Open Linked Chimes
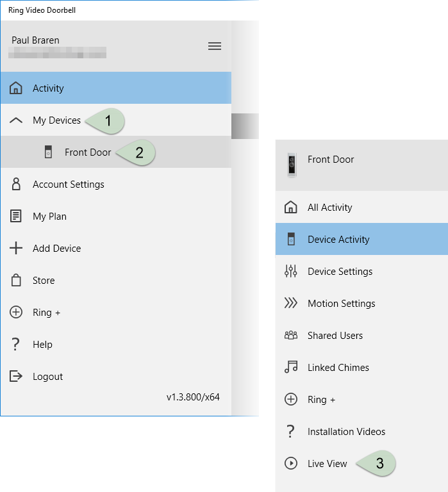 coord(361,367)
